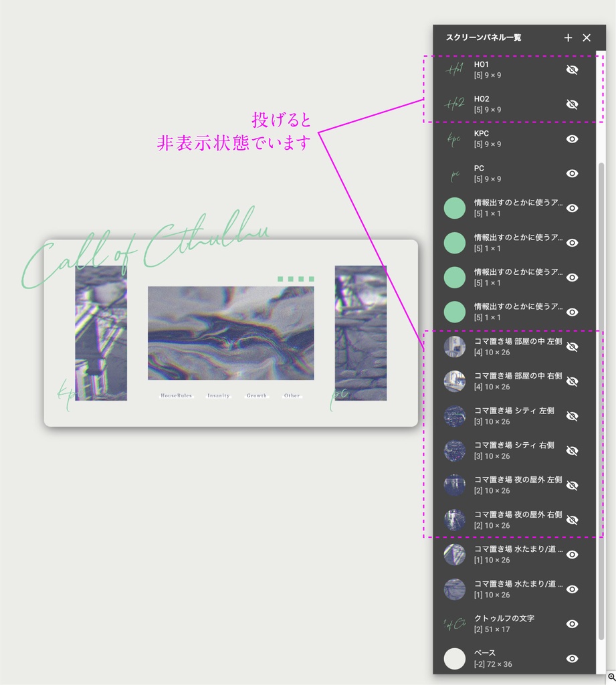Image resolution: width=616 pixels, height=685 pixels.
Task: Click the green circle icon of first 情報出す panel
Action: 455,208
